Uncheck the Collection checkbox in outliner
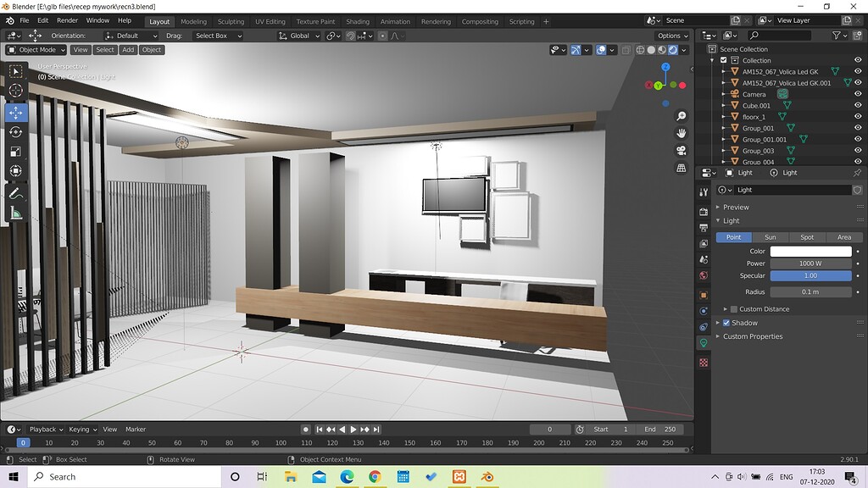The width and height of the screenshot is (868, 488). (724, 60)
